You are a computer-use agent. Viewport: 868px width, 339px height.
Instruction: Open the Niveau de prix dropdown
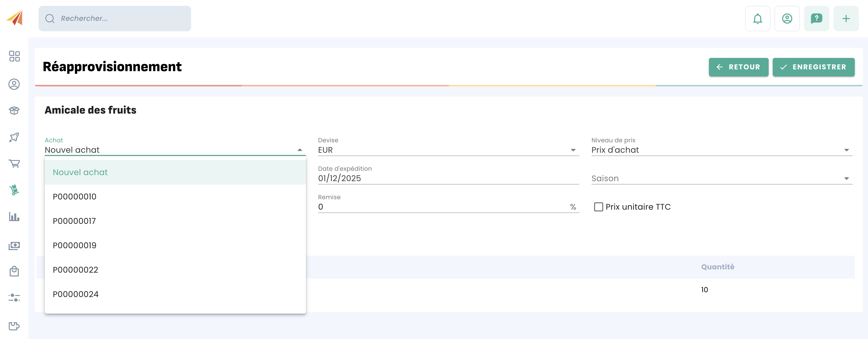[x=721, y=150]
